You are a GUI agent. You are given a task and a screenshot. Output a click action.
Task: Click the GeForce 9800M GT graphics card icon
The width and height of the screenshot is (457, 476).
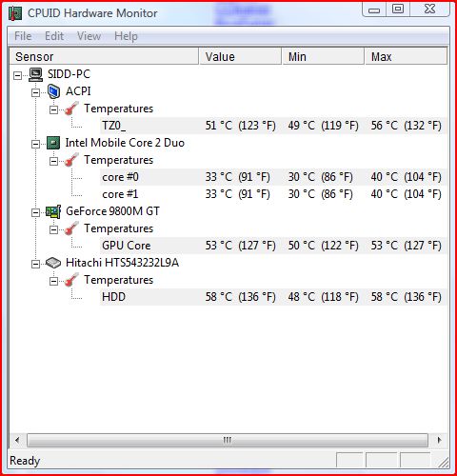[x=53, y=211]
